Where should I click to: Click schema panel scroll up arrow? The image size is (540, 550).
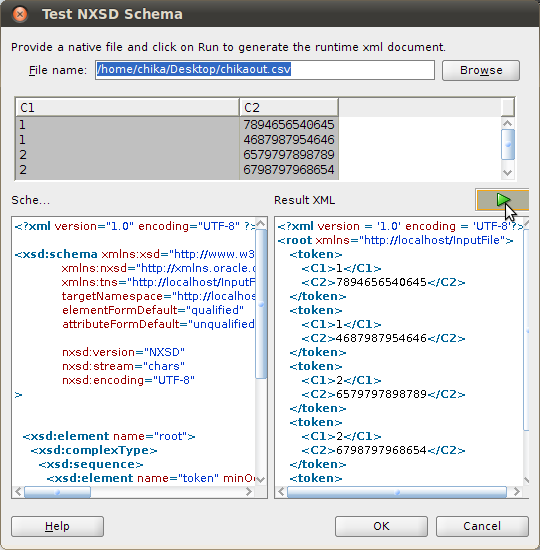[261, 223]
